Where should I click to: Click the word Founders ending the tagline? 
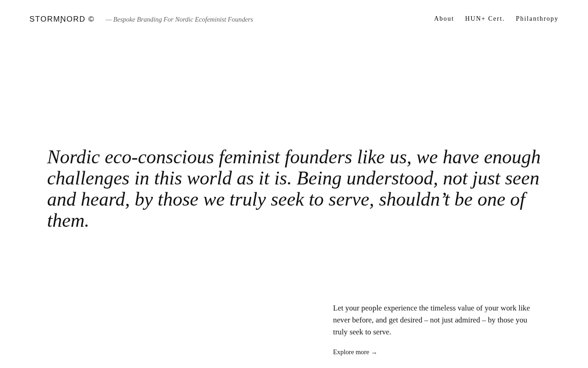coord(240,20)
